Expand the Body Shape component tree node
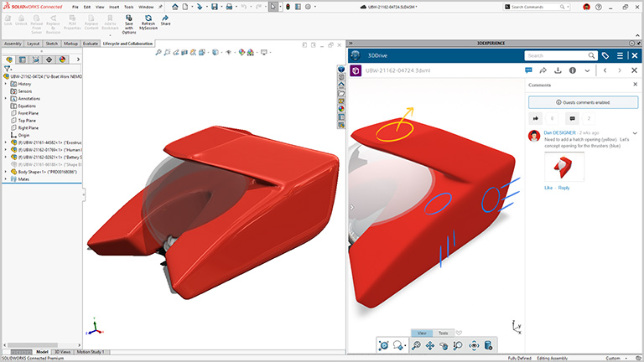 point(6,171)
